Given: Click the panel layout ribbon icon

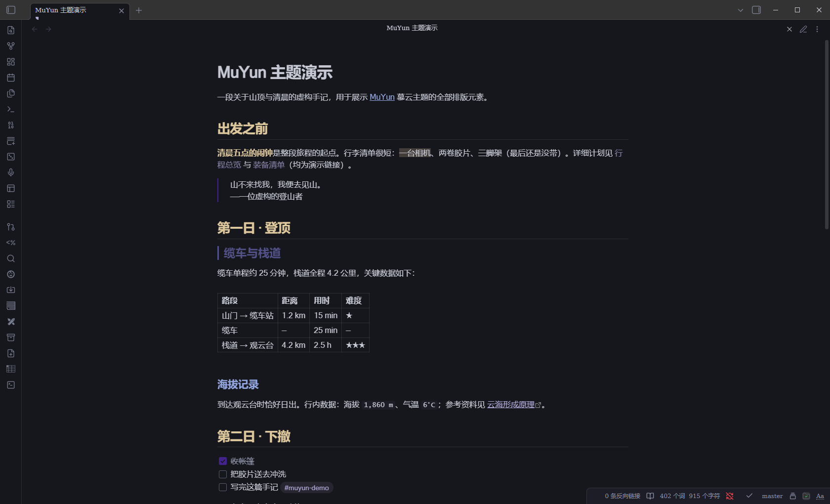Looking at the screenshot, I should click(11, 188).
